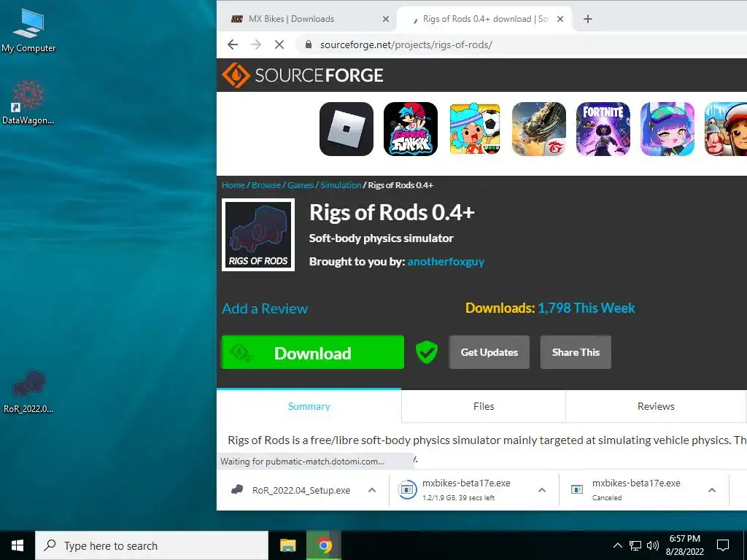The width and height of the screenshot is (747, 560).
Task: Click the Fortnite ad icon
Action: pyautogui.click(x=603, y=129)
